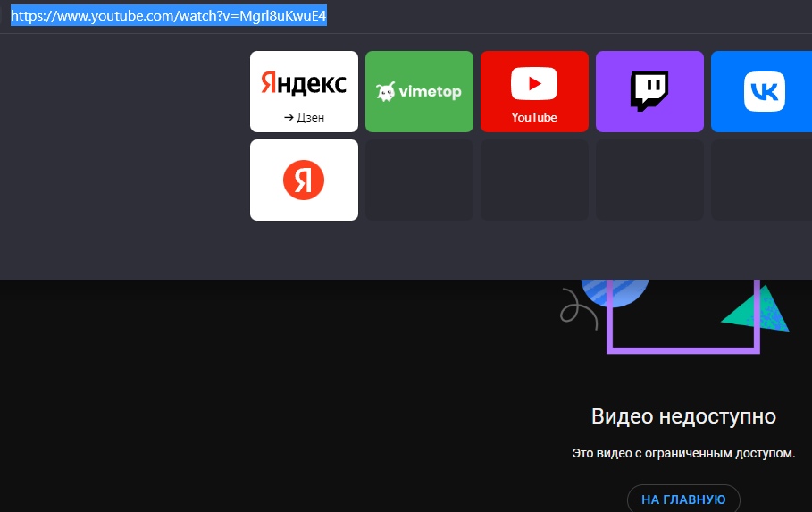Select the empty tile below vimetop
The image size is (812, 512).
pos(419,180)
